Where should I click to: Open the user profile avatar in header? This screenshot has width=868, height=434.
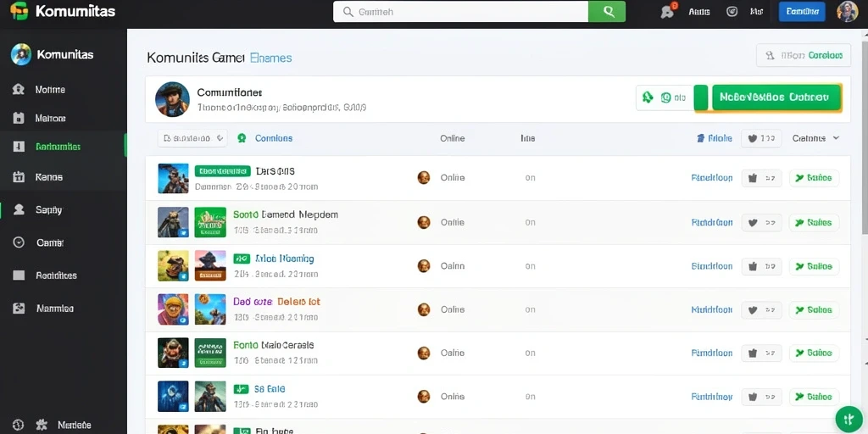point(847,12)
